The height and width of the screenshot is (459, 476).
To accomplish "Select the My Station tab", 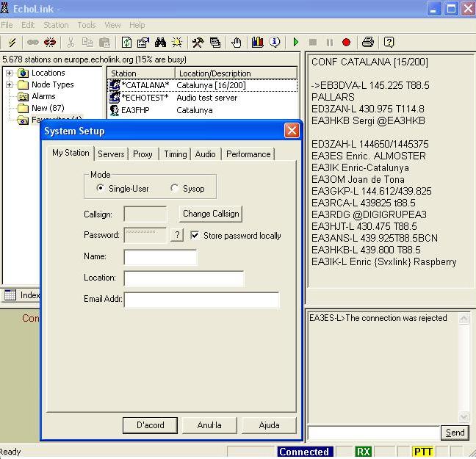I will tap(71, 153).
